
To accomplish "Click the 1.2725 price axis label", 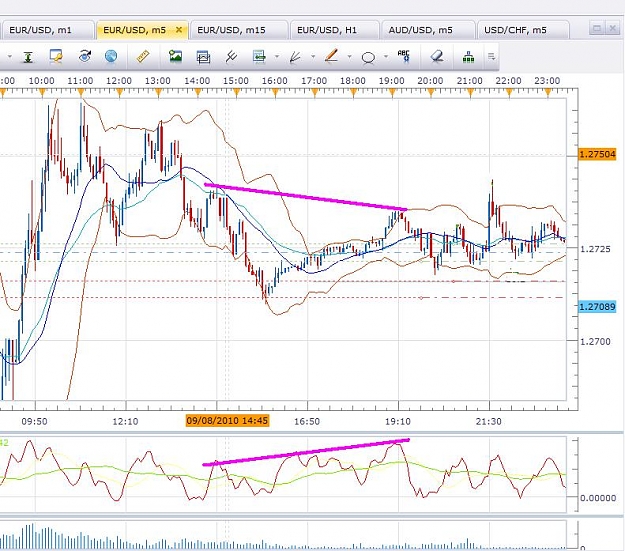I will click(x=595, y=249).
